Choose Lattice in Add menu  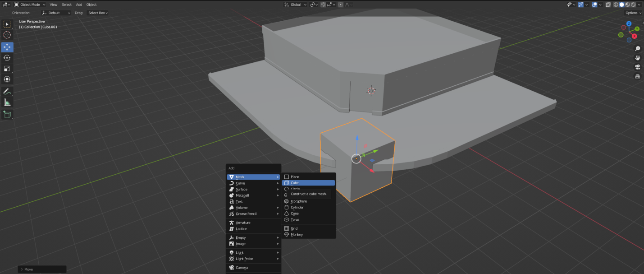(254, 229)
